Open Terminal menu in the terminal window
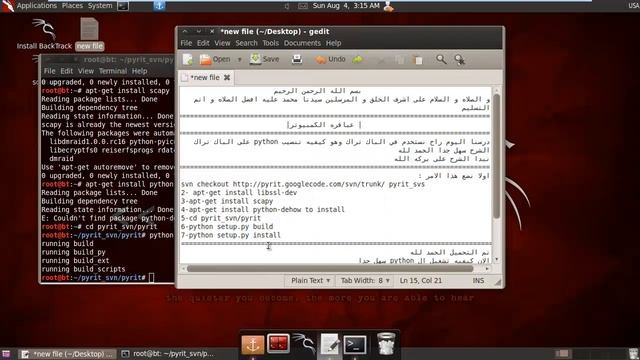The width and height of the screenshot is (640, 360). click(113, 71)
